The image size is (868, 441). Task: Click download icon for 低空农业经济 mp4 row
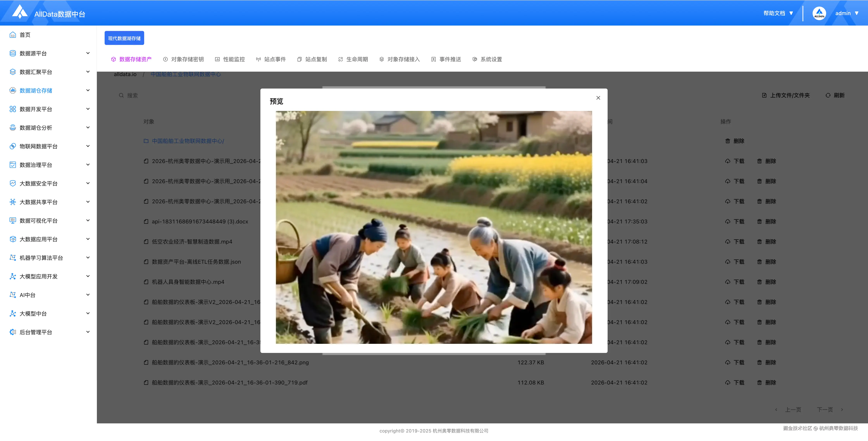(728, 242)
